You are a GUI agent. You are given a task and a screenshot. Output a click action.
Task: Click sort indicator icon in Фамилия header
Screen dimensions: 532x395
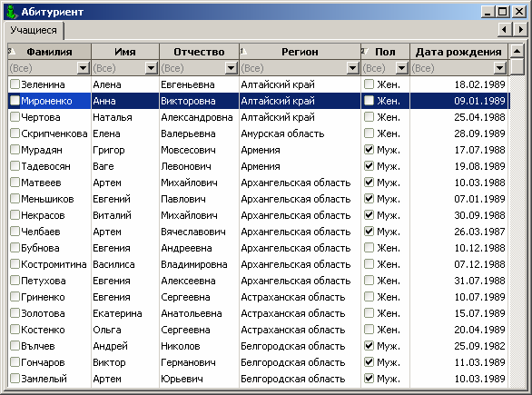[11, 51]
